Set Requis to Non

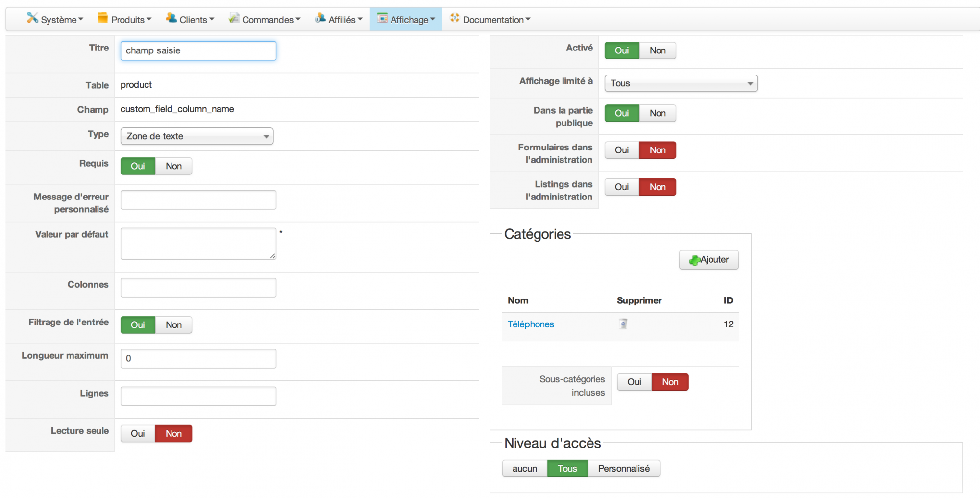173,166
